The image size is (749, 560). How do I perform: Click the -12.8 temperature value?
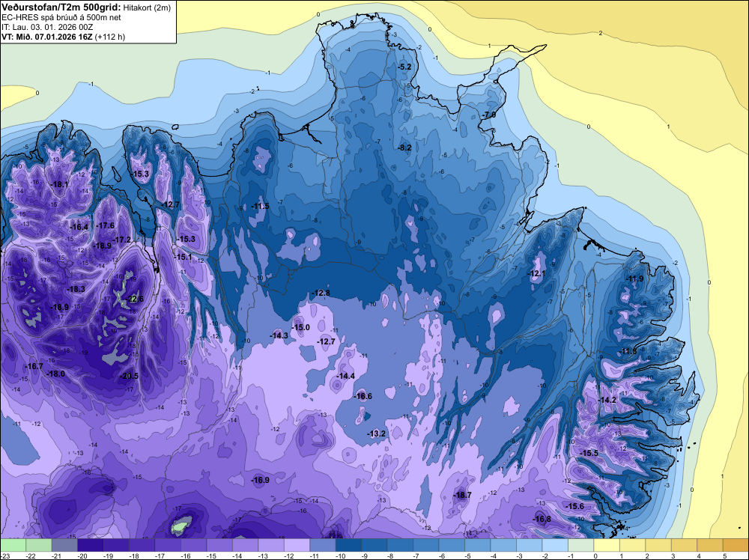(x=321, y=293)
